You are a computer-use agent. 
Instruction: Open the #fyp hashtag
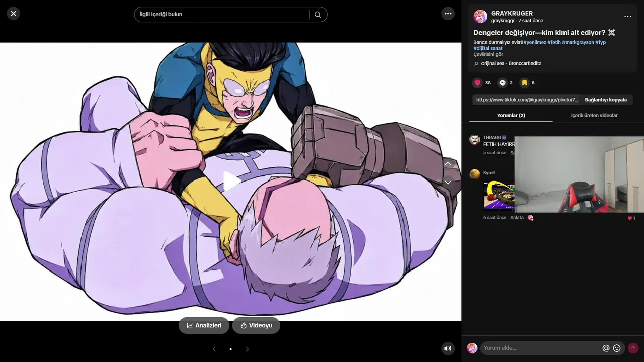(601, 42)
